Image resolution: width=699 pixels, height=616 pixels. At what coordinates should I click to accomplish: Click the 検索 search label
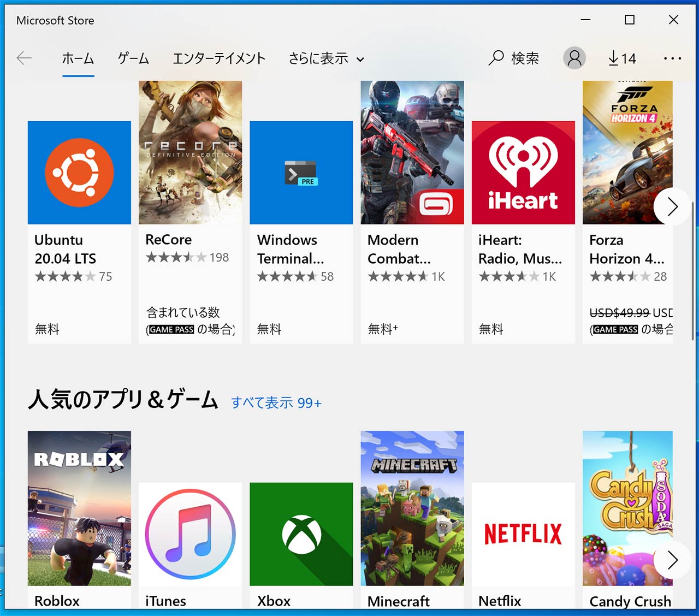pos(525,58)
